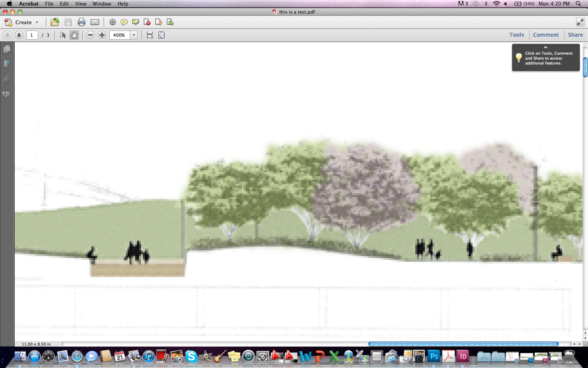Open the Comment pane
The height and width of the screenshot is (368, 588).
point(546,35)
